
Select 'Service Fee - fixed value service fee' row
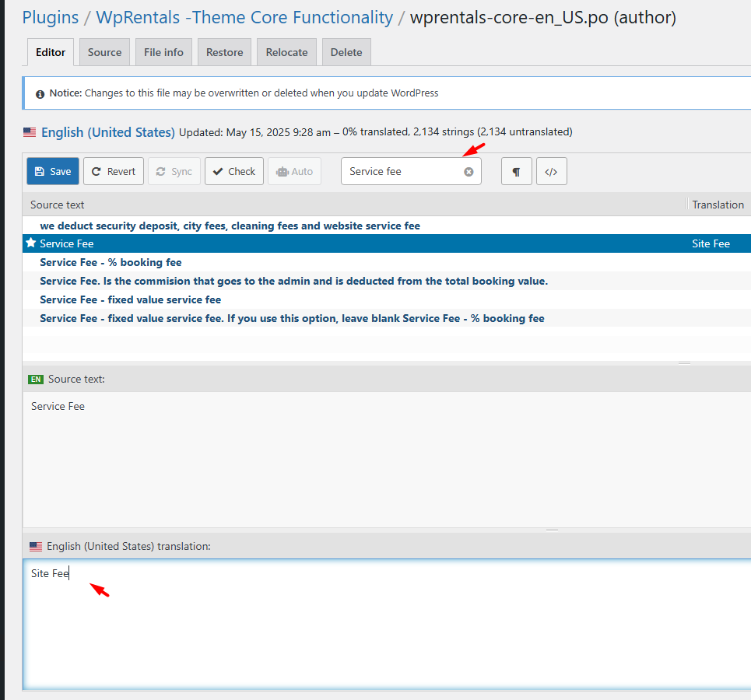click(x=130, y=299)
